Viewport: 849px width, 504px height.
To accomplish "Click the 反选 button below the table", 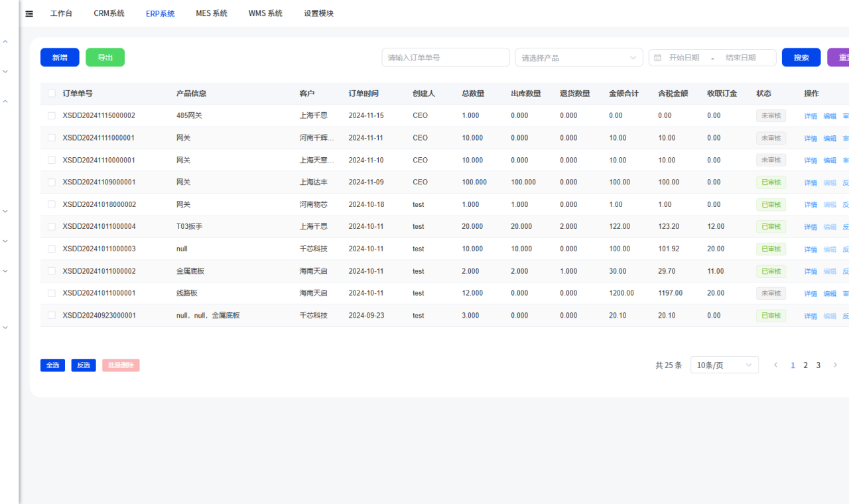I will [84, 365].
